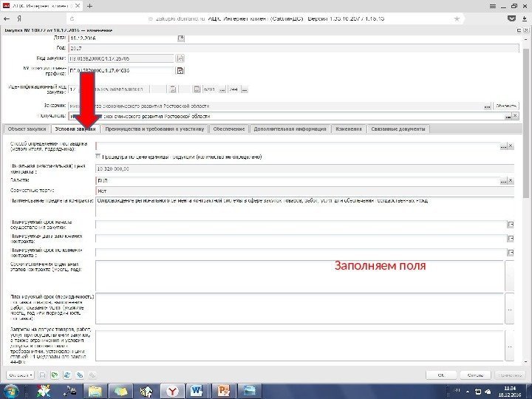532x399 pixels.
Task: Open the Связанные документы tab
Action: click(x=398, y=129)
